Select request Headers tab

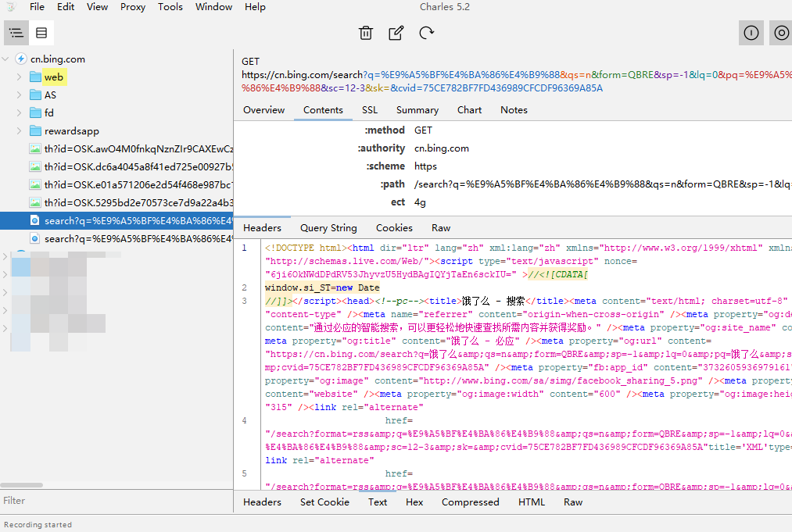click(262, 228)
